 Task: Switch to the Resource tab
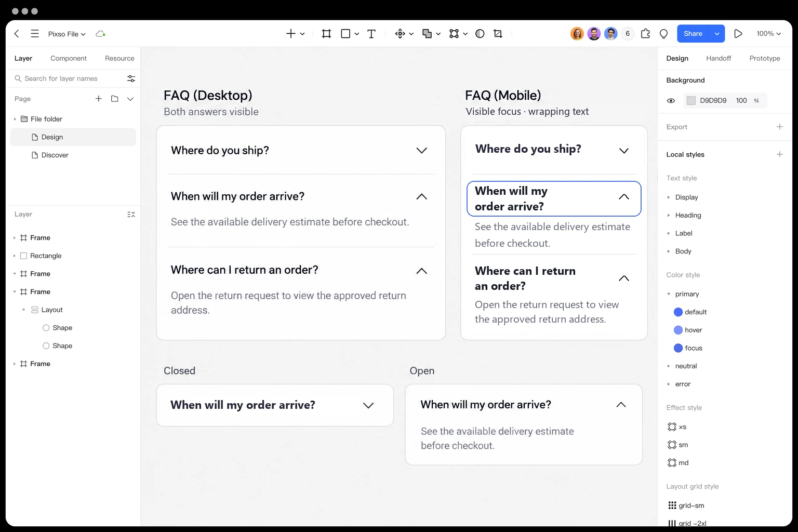[119, 58]
